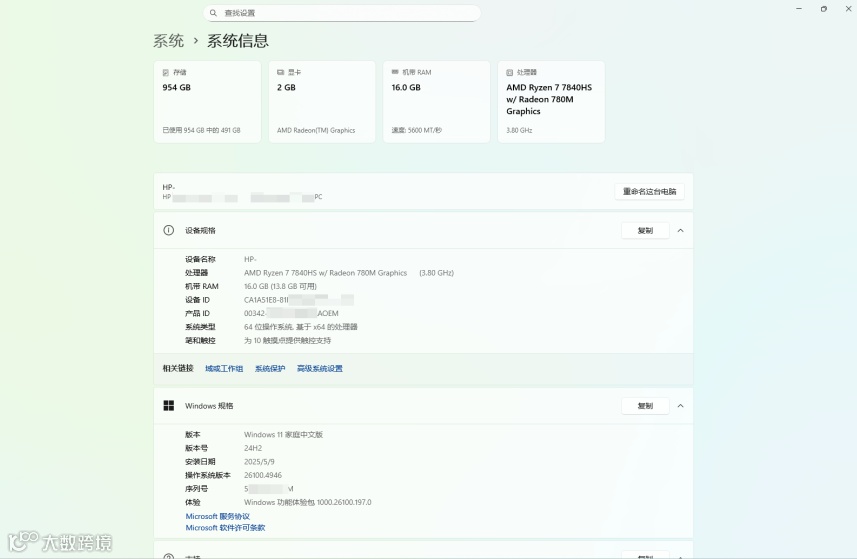The width and height of the screenshot is (857, 559).
Task: Click the 2025/5/9 install date
Action: (x=259, y=462)
